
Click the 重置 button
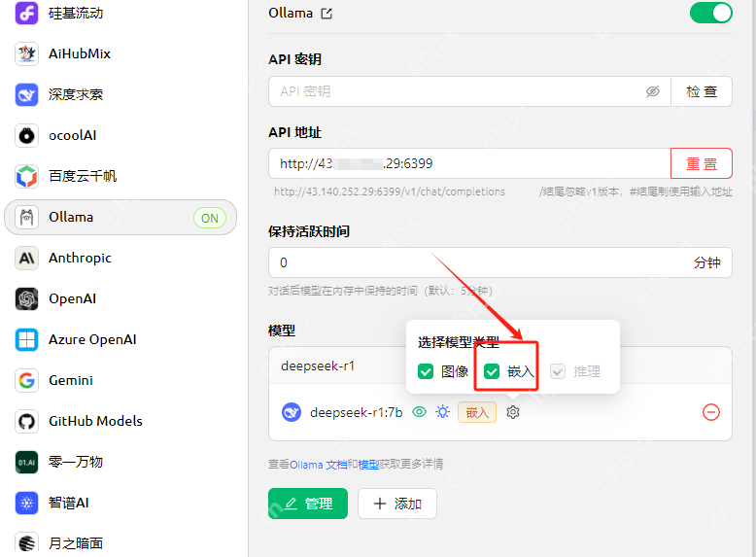(702, 163)
